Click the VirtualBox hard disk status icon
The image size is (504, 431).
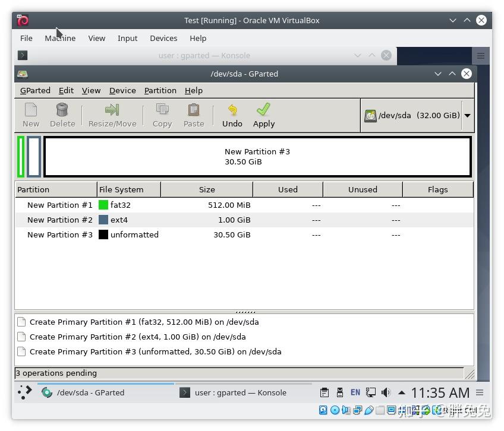323,410
